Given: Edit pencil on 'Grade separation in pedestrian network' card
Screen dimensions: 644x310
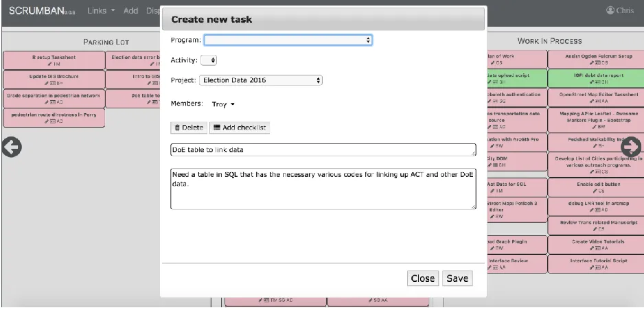Looking at the screenshot, I should [47, 102].
